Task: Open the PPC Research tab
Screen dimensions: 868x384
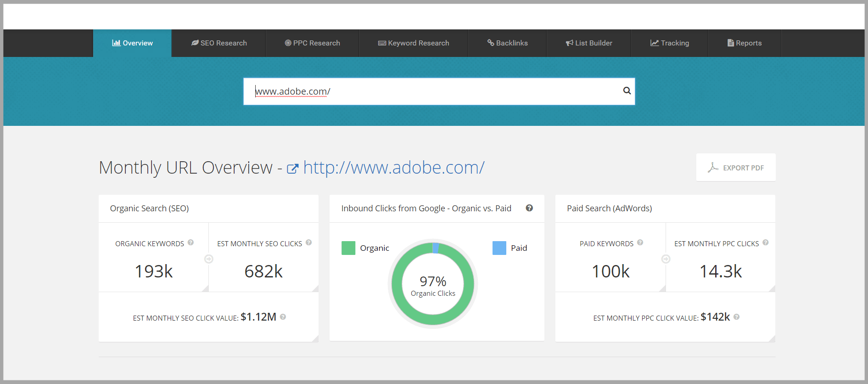Action: coord(312,43)
